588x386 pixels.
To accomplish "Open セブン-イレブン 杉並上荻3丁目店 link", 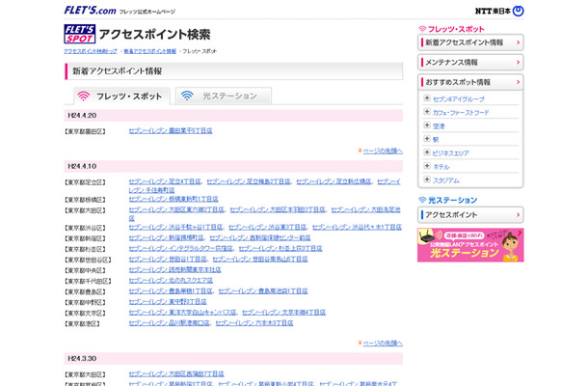I will (281, 249).
